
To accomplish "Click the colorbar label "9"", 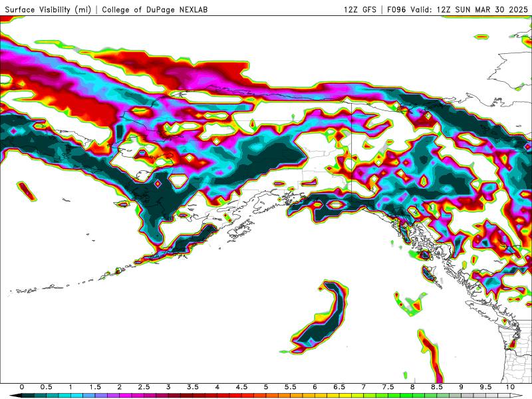I will coord(462,387).
